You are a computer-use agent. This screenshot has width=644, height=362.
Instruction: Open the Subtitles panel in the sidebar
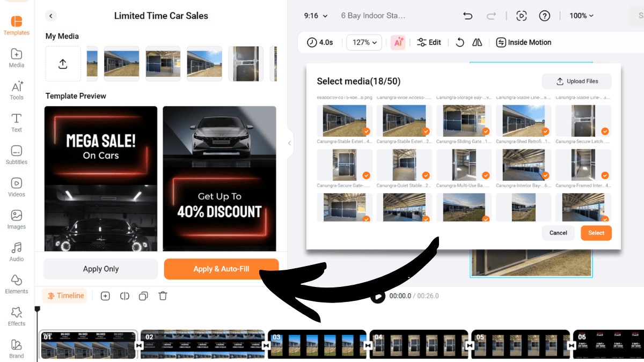17,155
